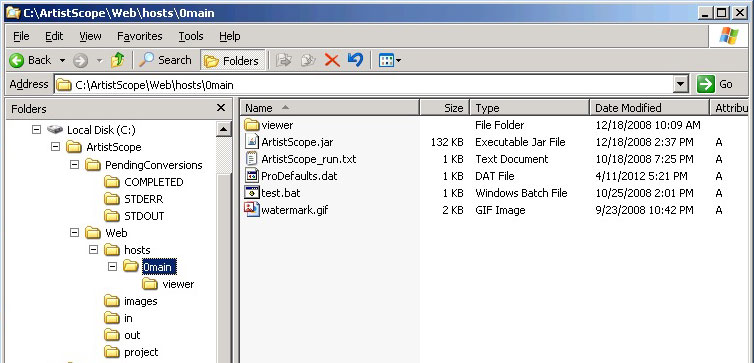Go up one folder level
The image size is (754, 363).
117,60
